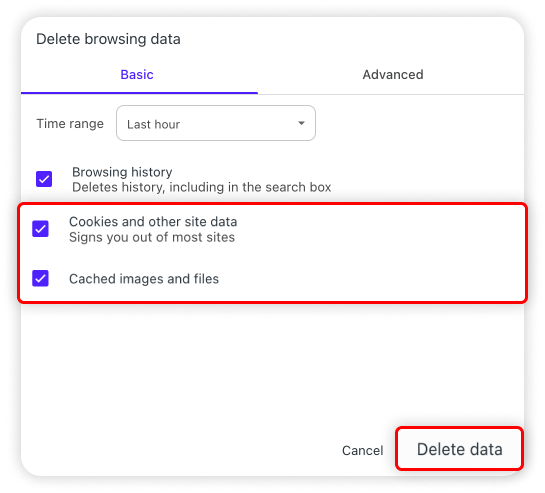This screenshot has width=545, height=493.
Task: Click the 'Time range' label
Action: [x=70, y=124]
